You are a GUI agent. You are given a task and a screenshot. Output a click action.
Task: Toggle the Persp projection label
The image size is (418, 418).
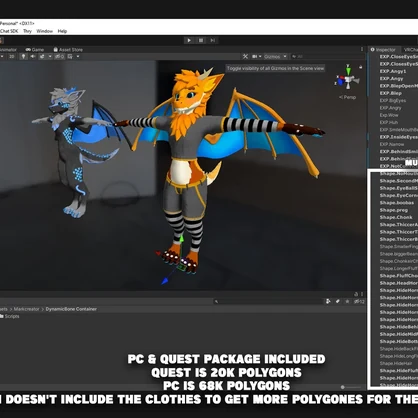tap(347, 97)
